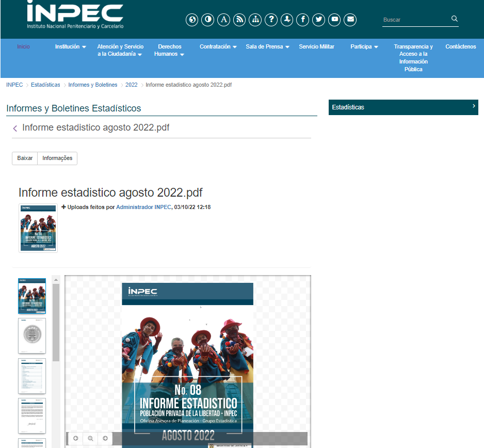Click the question mark help icon
Image resolution: width=484 pixels, height=448 pixels.
(271, 20)
